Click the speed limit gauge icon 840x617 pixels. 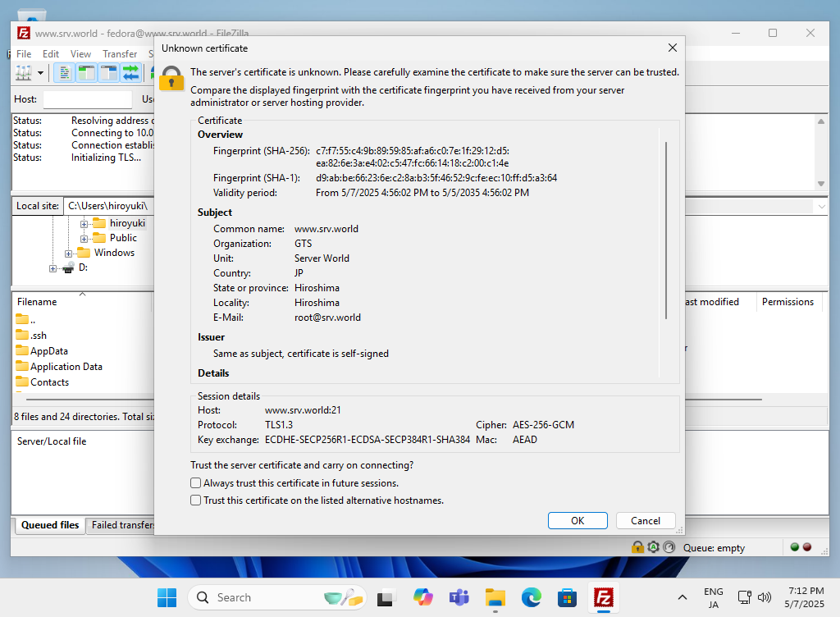pyautogui.click(x=669, y=546)
